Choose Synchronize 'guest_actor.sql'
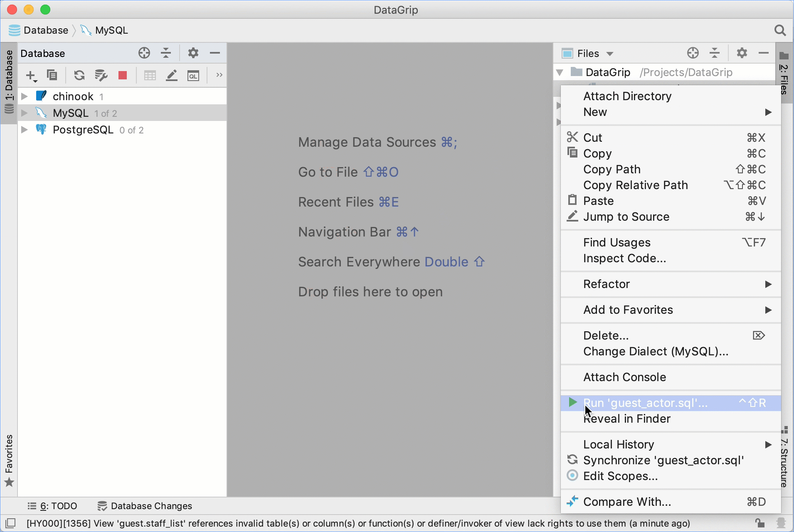 (671, 460)
